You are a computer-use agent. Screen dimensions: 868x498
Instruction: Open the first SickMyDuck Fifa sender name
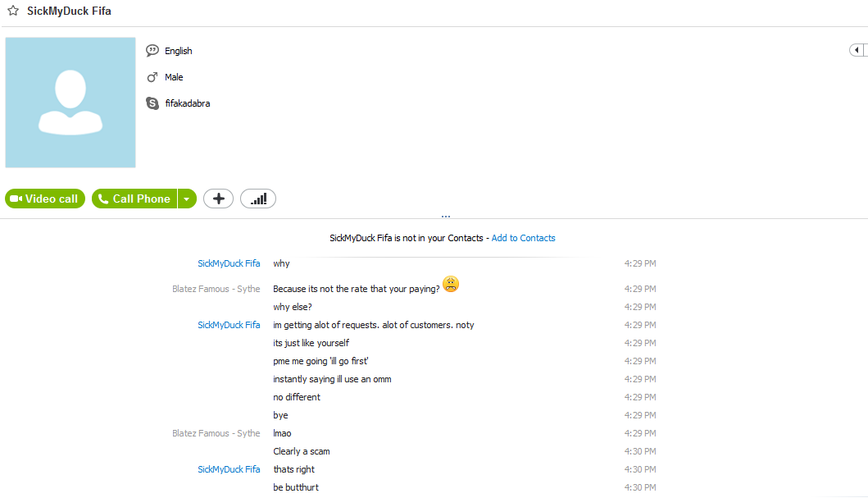coord(229,263)
